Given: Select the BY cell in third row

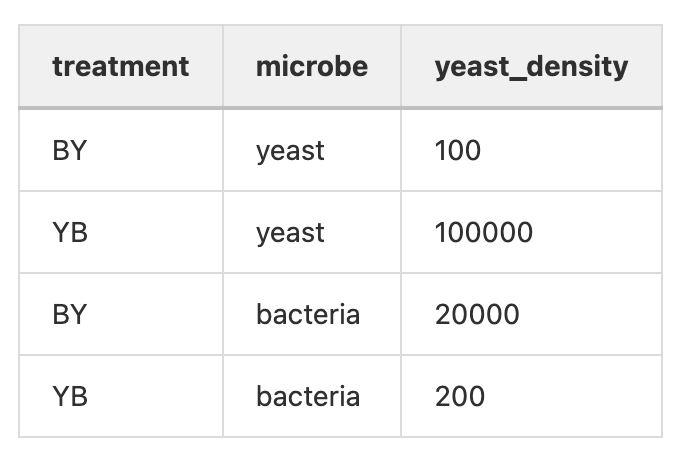Looking at the screenshot, I should pos(121,314).
